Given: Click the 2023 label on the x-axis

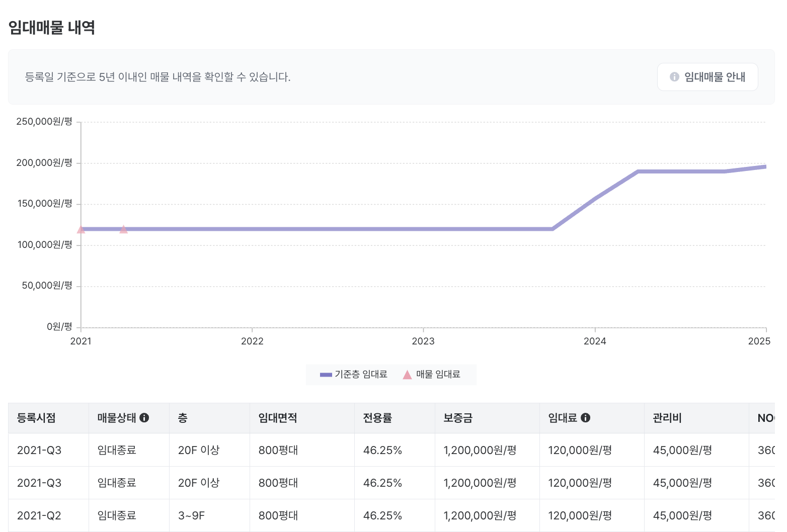Looking at the screenshot, I should click(423, 341).
